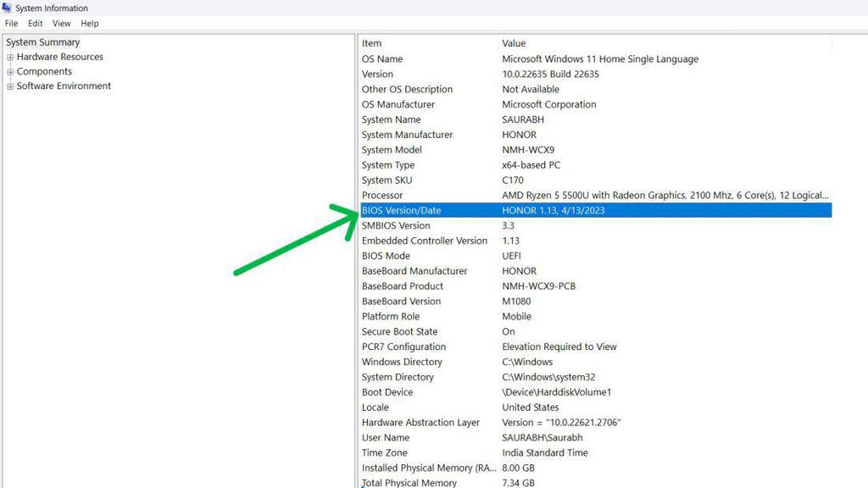Select the Other OS Description row
This screenshot has height=488, width=868.
[x=596, y=89]
